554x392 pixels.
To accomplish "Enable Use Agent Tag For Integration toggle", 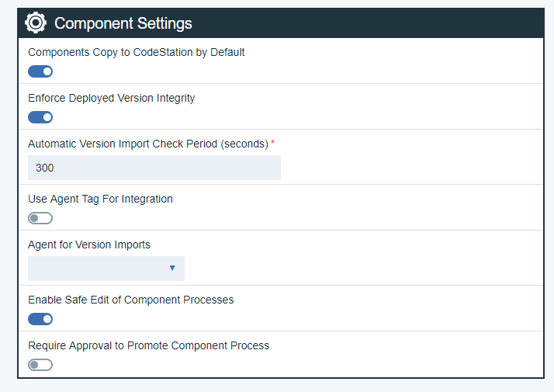I will 40,218.
